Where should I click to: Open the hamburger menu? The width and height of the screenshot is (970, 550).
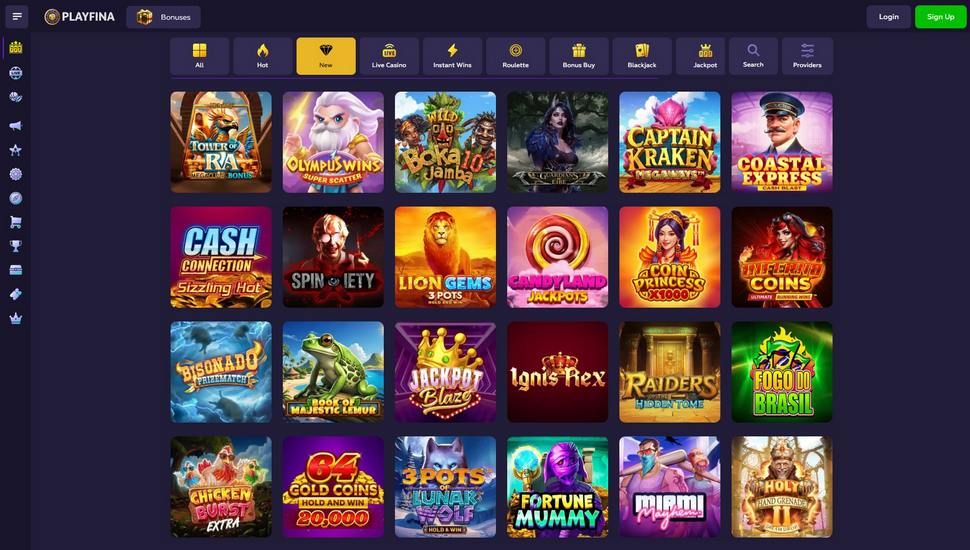click(17, 17)
